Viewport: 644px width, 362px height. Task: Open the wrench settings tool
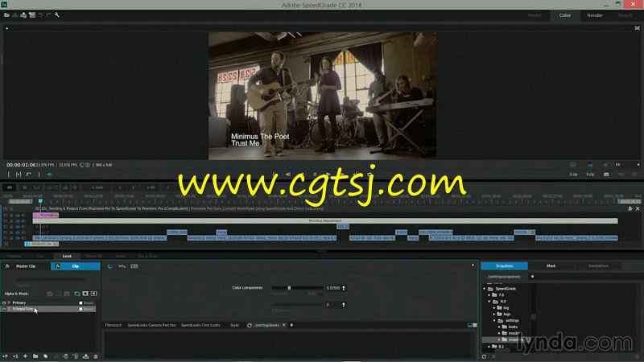pyautogui.click(x=57, y=15)
